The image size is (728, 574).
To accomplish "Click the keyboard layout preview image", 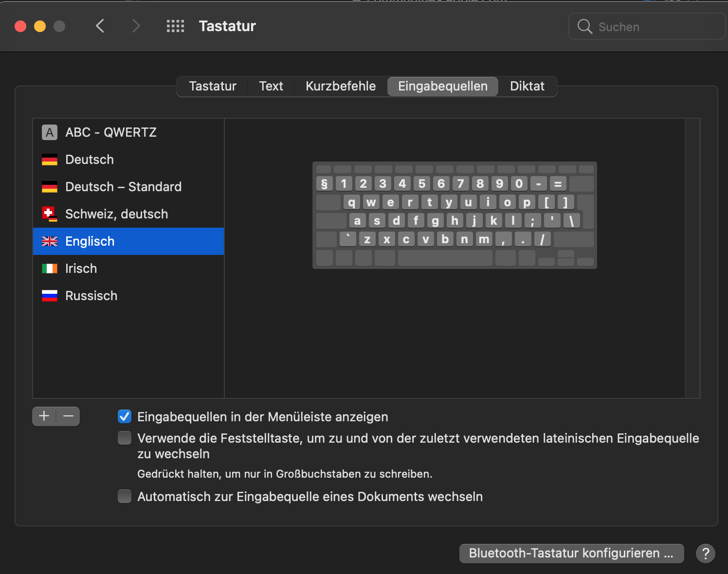I will 454,215.
